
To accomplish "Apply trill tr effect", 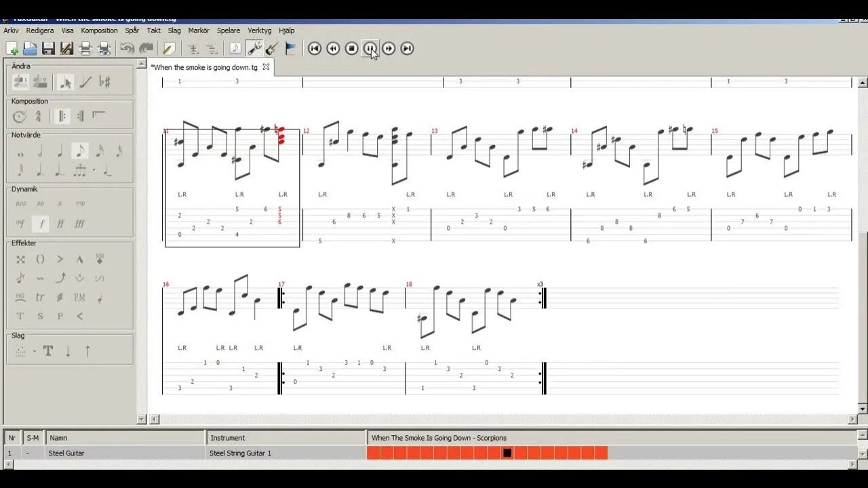I will pos(40,298).
